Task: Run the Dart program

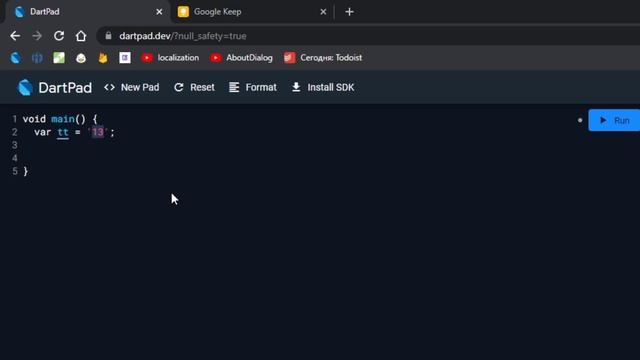Action: 614,120
